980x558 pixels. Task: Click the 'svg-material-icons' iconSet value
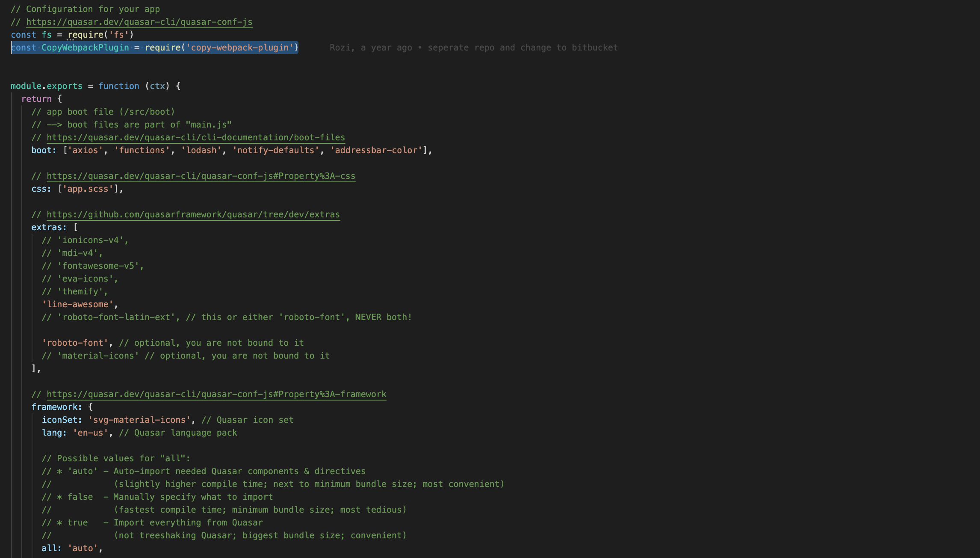tap(139, 420)
